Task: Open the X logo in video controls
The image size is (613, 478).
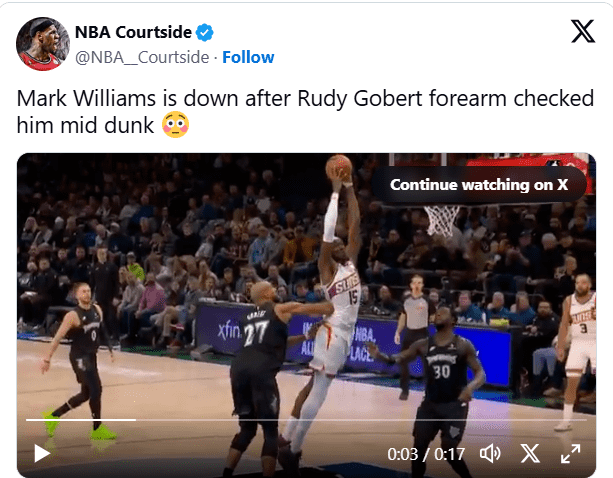Action: (530, 453)
